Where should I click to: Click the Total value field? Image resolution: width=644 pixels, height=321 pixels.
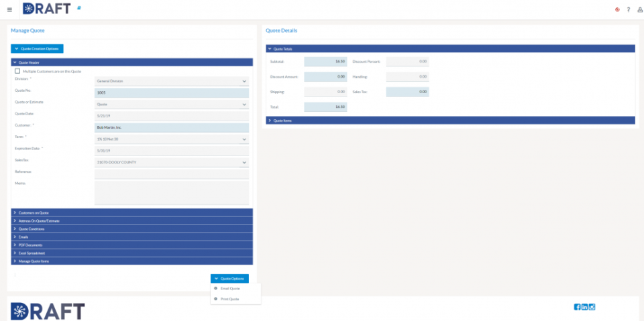[325, 107]
